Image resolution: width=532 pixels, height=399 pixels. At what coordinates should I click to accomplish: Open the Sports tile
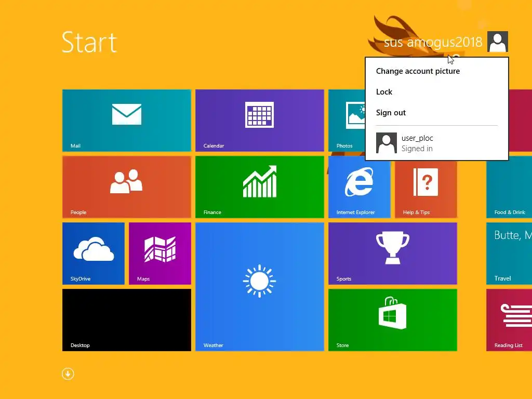393,254
